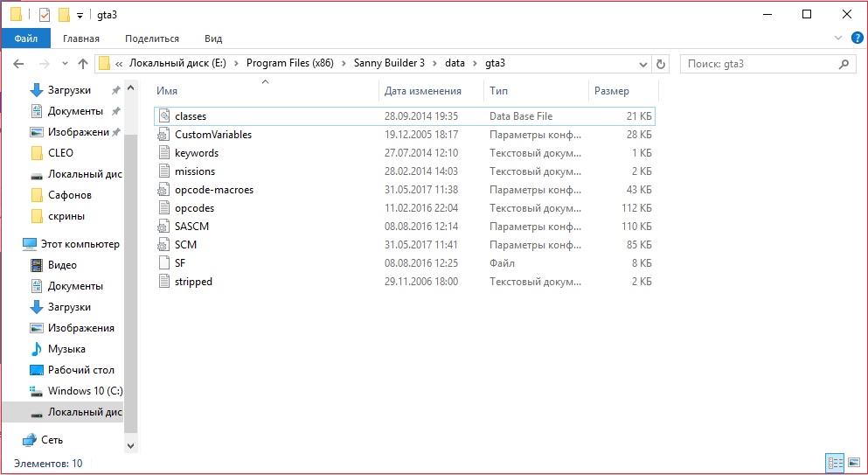Click the navigation pane scroll down arrow
868x475 pixels.
130,445
